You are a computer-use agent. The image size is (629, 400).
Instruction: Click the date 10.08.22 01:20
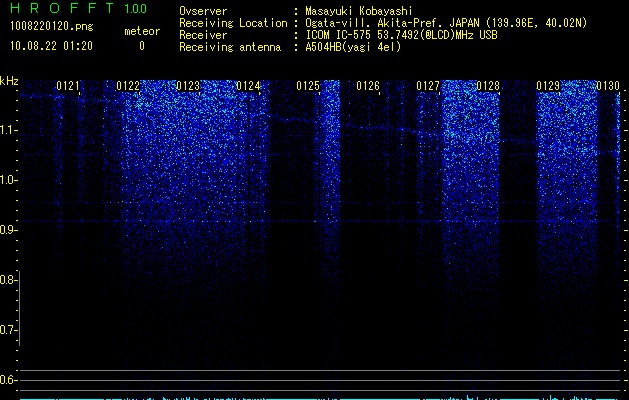pyautogui.click(x=51, y=46)
